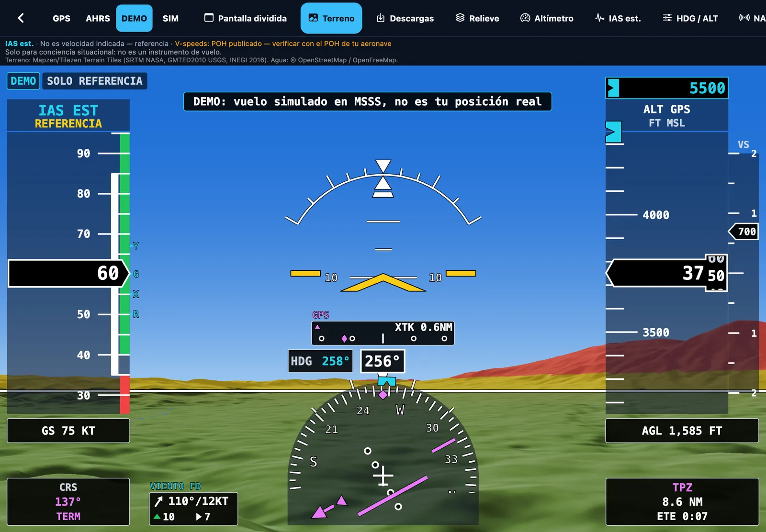Click the HDG 258° heading bug box

click(320, 361)
